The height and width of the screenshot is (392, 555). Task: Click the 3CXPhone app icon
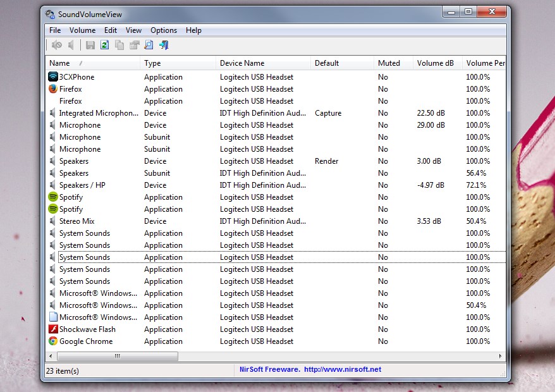(52, 77)
